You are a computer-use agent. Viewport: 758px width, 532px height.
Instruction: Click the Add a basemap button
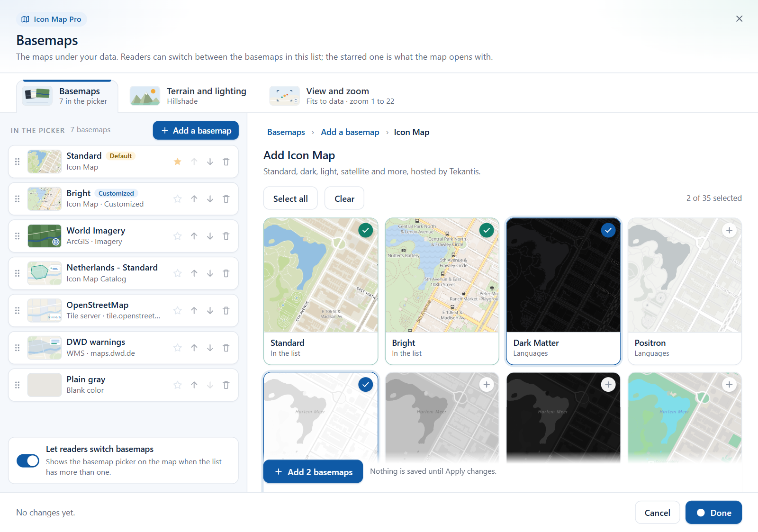click(196, 130)
